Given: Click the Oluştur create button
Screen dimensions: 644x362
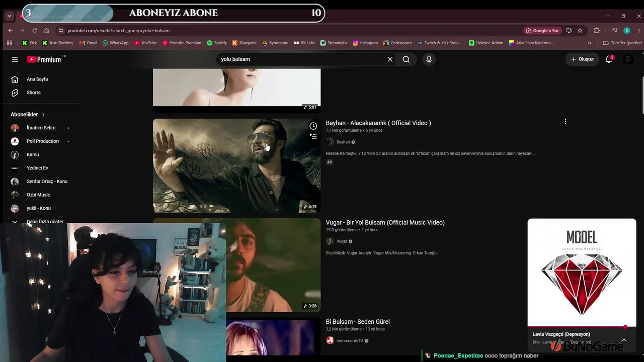Looking at the screenshot, I should click(582, 59).
